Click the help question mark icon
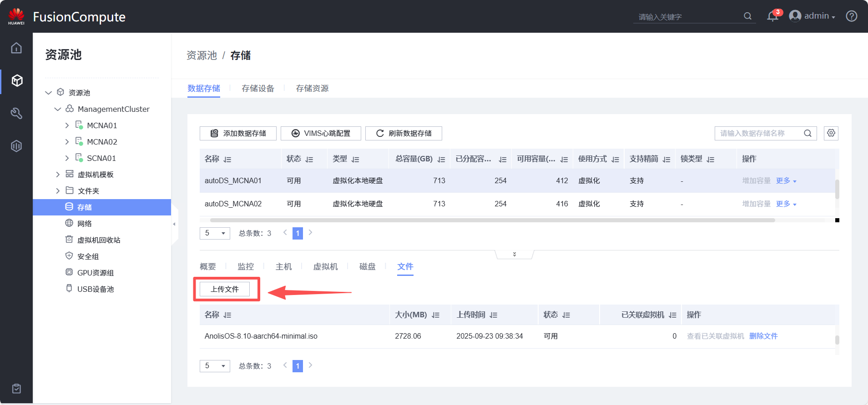This screenshot has height=405, width=868. [x=852, y=16]
